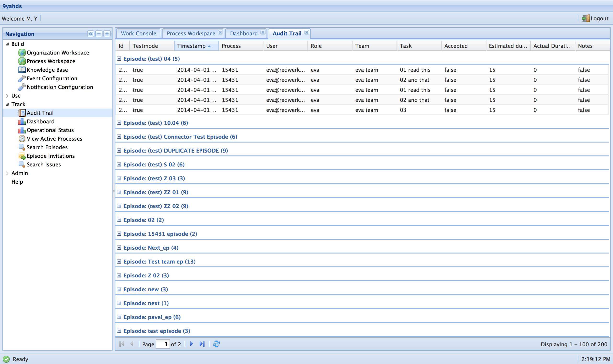Click the 'Episode: test episode (3)' group title
613x364 pixels.
[157, 331]
